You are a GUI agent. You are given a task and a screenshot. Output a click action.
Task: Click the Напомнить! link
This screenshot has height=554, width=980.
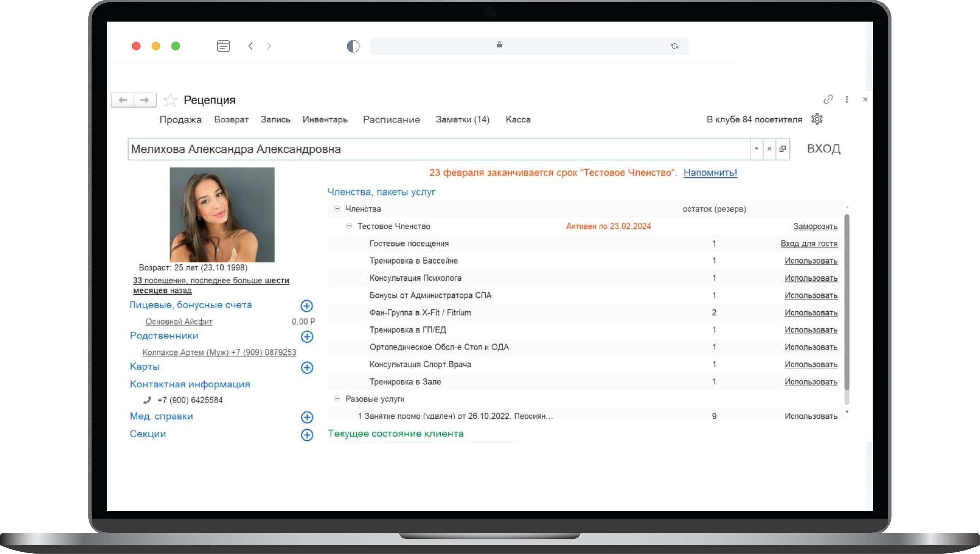(x=710, y=173)
